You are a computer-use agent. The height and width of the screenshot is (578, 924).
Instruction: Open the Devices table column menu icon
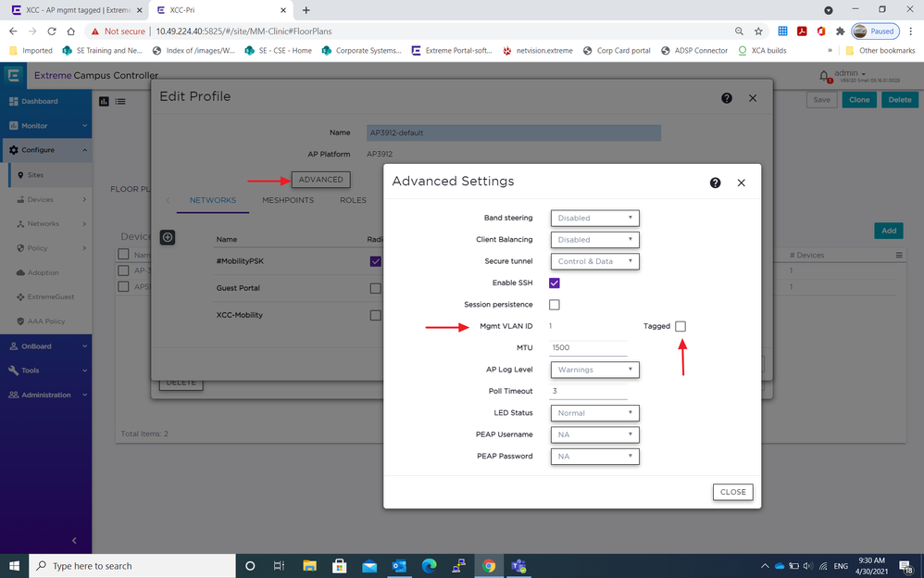899,256
